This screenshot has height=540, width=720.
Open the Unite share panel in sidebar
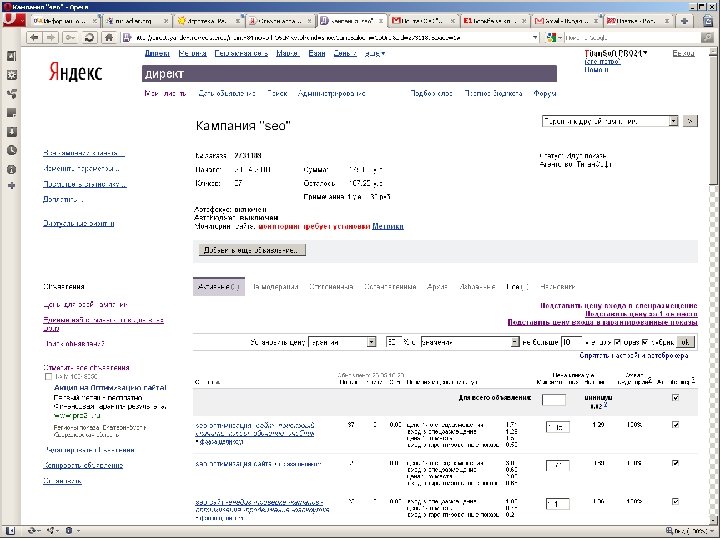pos(11,94)
